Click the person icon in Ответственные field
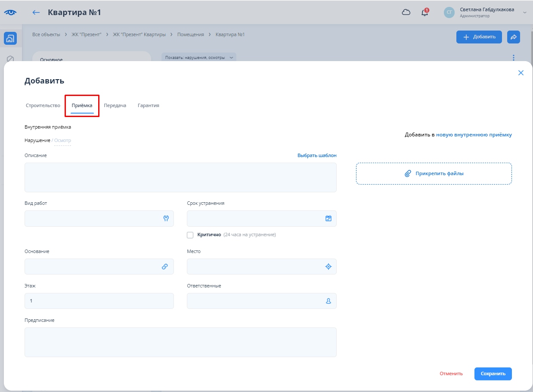 click(x=328, y=301)
